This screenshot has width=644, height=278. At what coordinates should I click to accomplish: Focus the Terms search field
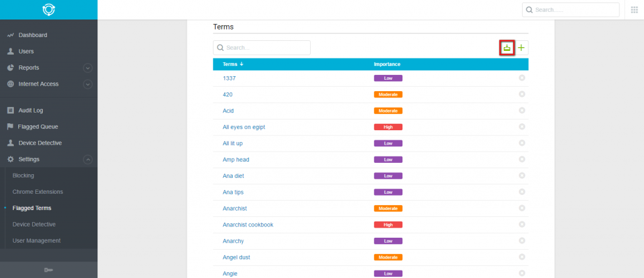coord(262,48)
